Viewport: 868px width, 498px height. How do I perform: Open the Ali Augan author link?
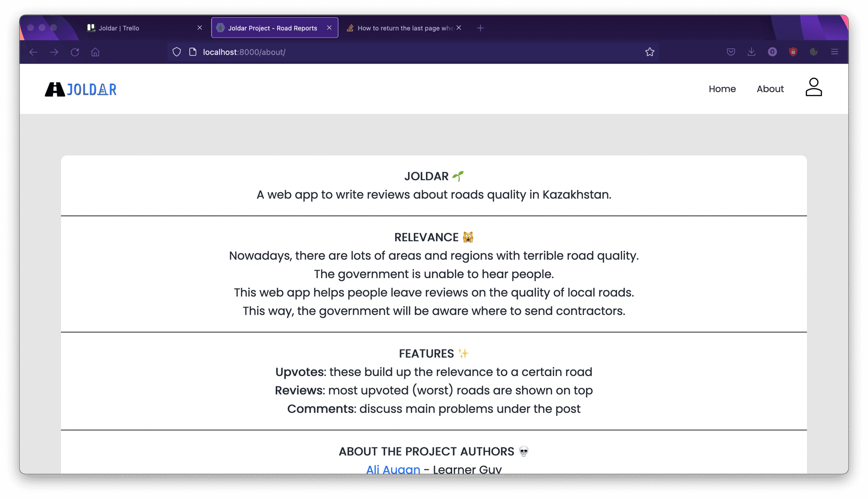tap(393, 469)
